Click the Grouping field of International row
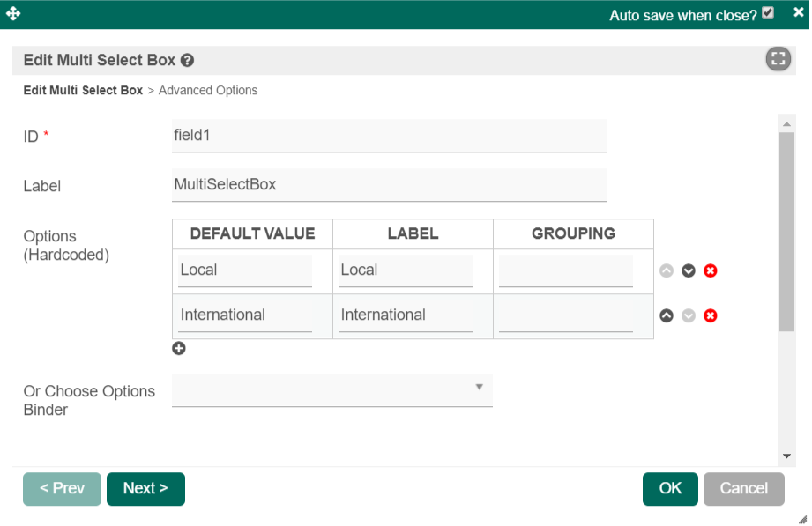Viewport: 812px width, 526px height. click(566, 315)
